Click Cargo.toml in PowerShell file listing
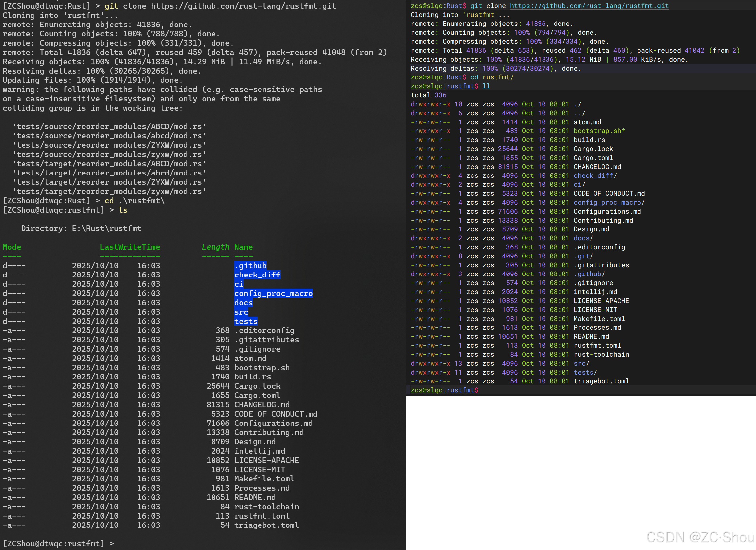The width and height of the screenshot is (756, 550). click(x=257, y=395)
